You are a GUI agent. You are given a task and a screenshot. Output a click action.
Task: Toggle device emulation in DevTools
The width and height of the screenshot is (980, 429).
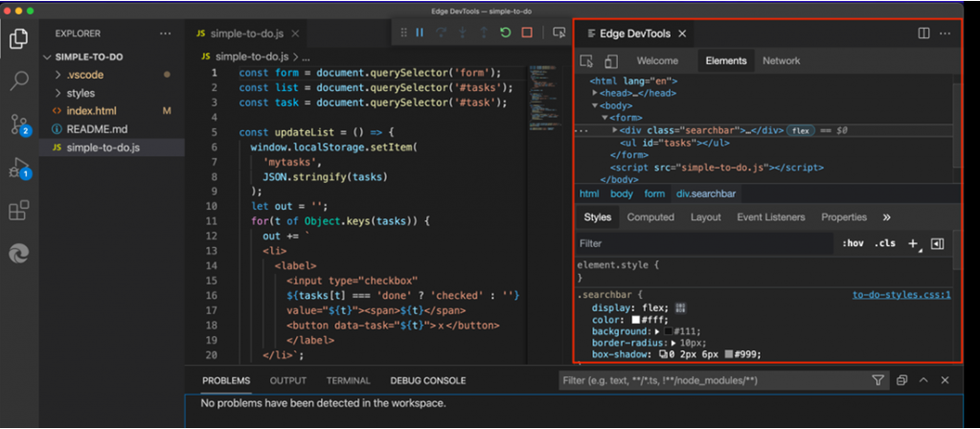(610, 61)
